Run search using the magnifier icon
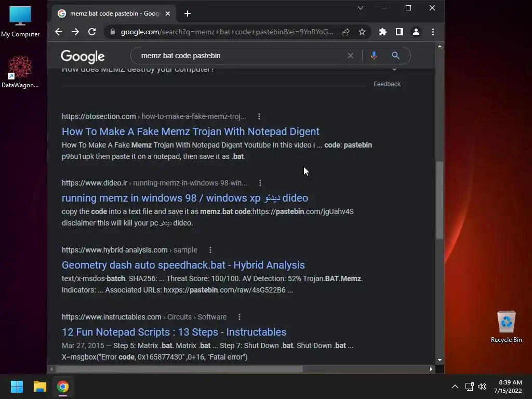 point(395,56)
